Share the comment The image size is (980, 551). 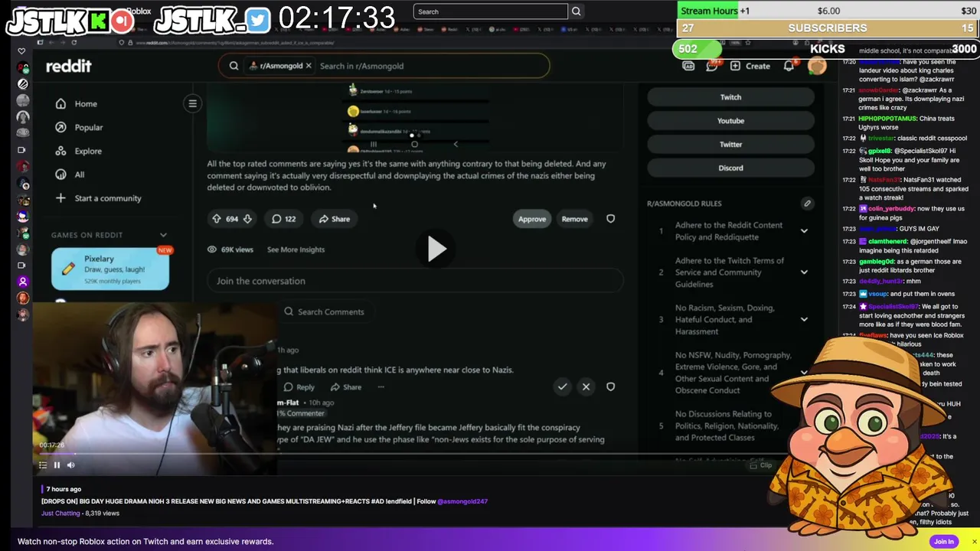[x=345, y=387]
